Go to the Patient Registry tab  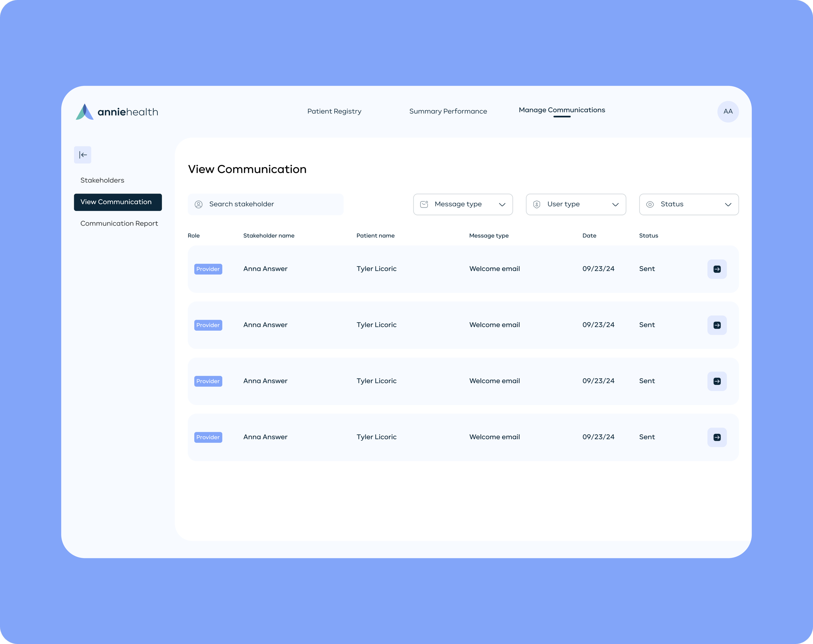[334, 111]
